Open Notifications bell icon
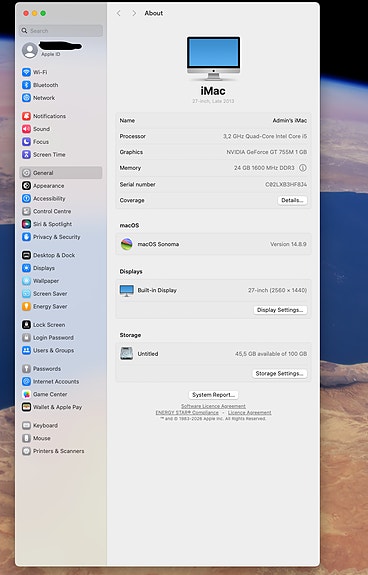This screenshot has width=368, height=575. click(26, 116)
